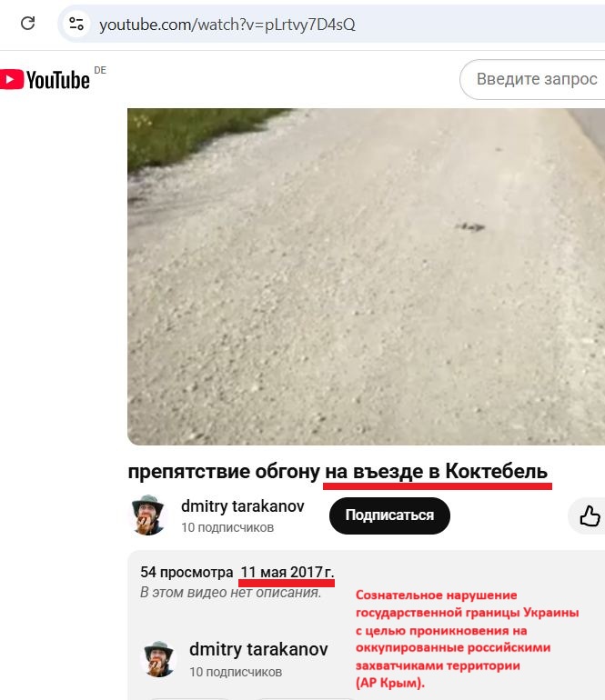Image resolution: width=605 pixels, height=700 pixels.
Task: Reload the page with the refresh icon
Action: tap(27, 24)
